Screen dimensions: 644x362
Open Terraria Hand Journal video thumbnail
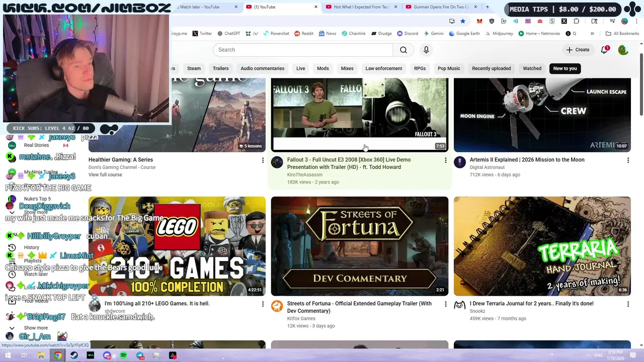[x=542, y=246]
